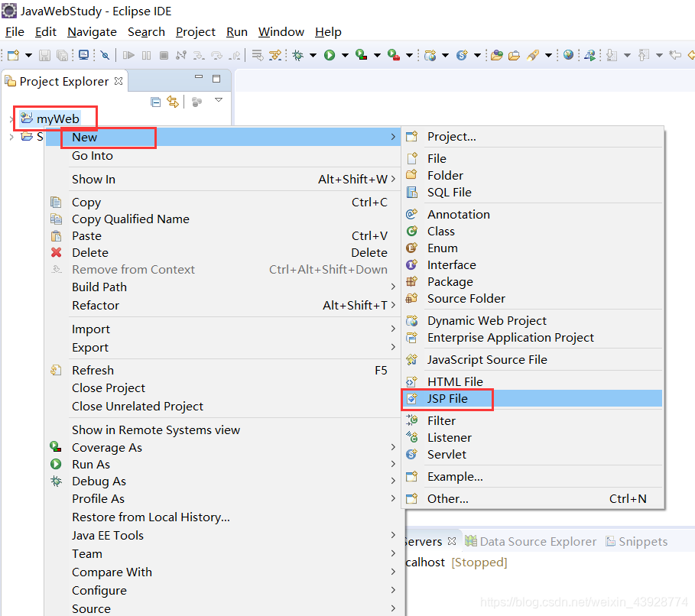Open the Console monitor toolbar icon
Screen dimensions: 695x616
83,55
